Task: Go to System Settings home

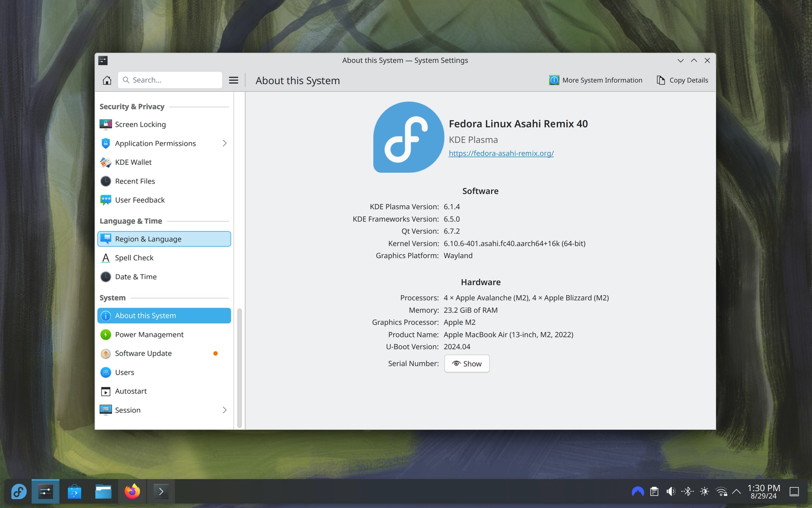Action: pyautogui.click(x=107, y=80)
